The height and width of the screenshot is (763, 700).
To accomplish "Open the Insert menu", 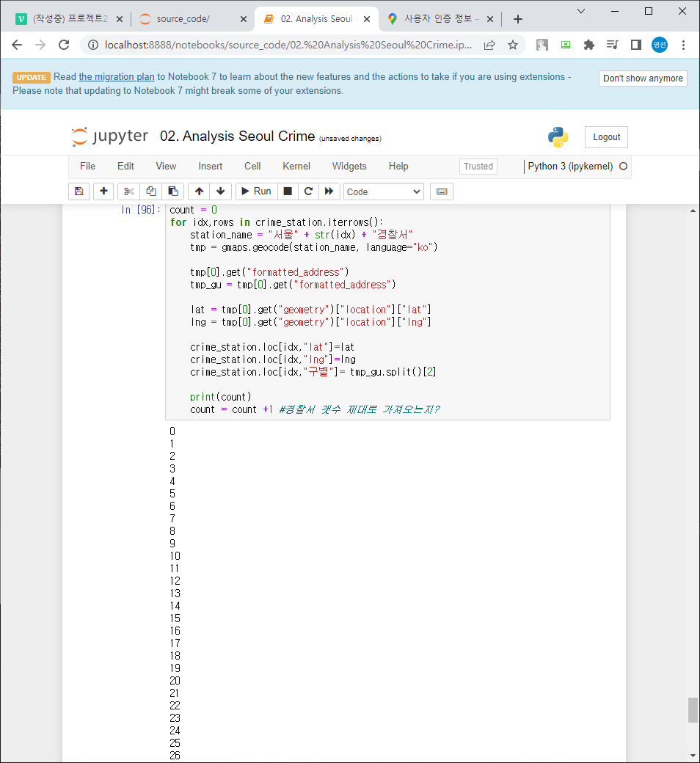I will [x=211, y=167].
